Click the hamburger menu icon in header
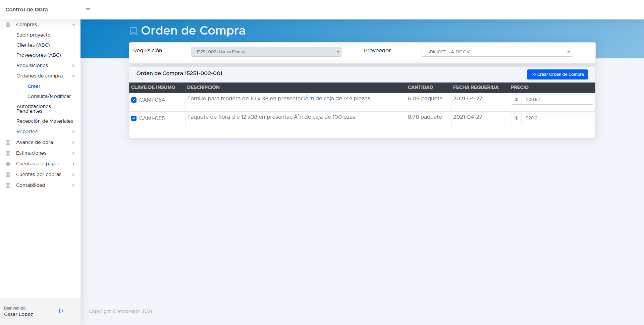 88,10
